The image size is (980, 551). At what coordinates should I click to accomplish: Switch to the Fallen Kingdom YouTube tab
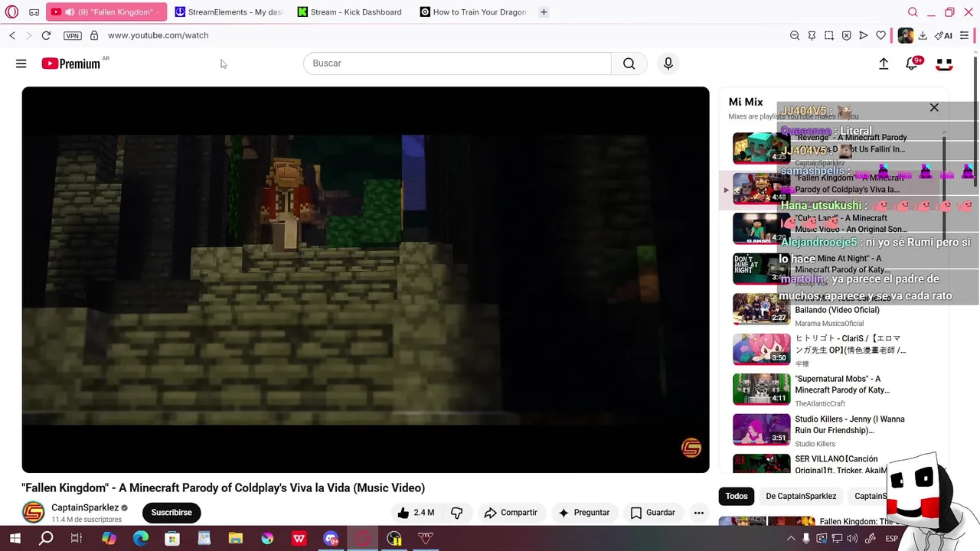(x=106, y=12)
